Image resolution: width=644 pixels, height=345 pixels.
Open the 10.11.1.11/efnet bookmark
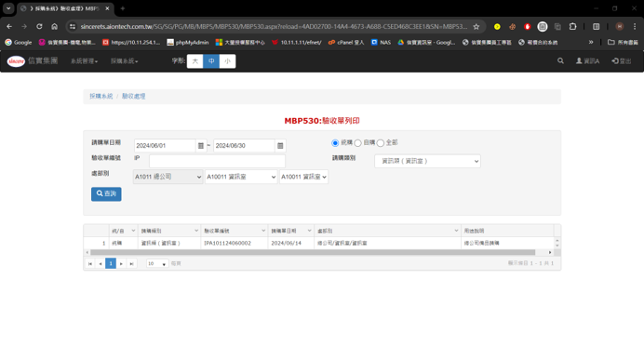(297, 42)
